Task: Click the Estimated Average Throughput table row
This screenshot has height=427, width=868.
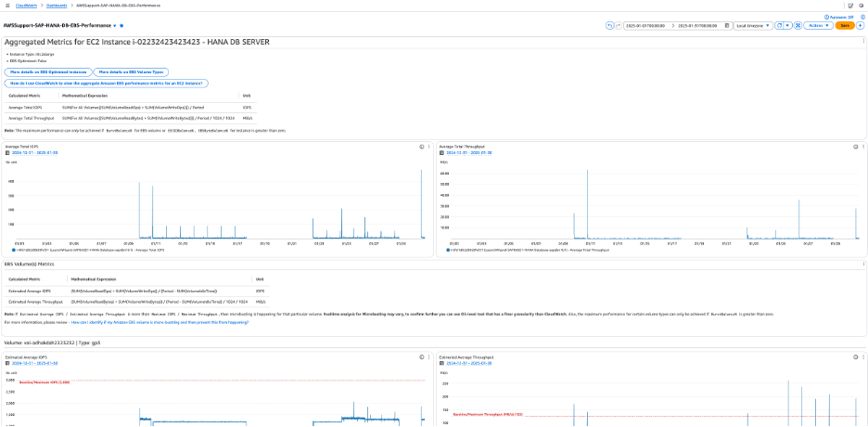Action: tap(137, 302)
